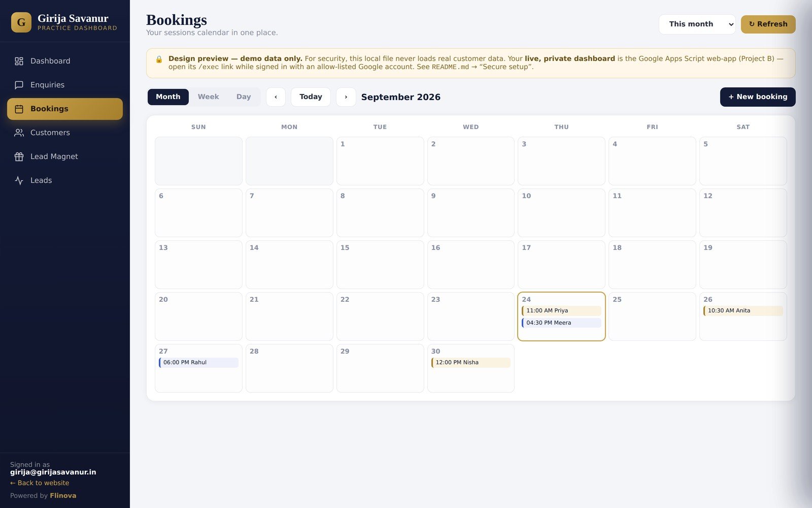Image resolution: width=812 pixels, height=508 pixels.
Task: Open the Customers page label
Action: [x=50, y=133]
